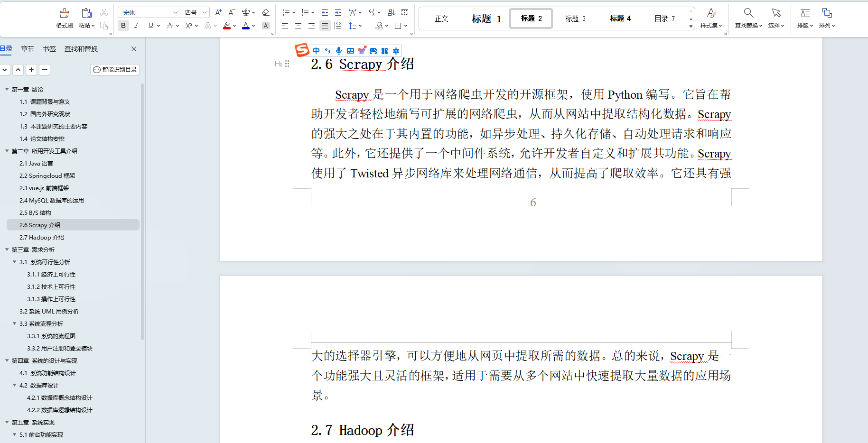Viewport: 868px width, 443px height.
Task: Increase font size with the A+ icon
Action: (218, 12)
